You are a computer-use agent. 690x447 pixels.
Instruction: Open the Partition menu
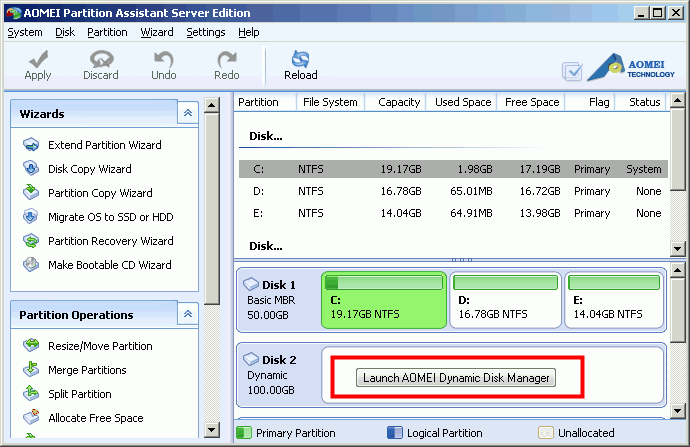(107, 32)
